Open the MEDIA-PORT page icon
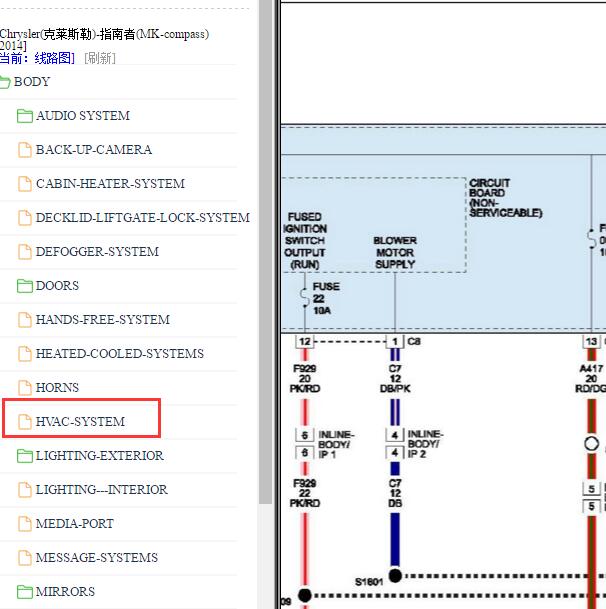 click(x=25, y=524)
